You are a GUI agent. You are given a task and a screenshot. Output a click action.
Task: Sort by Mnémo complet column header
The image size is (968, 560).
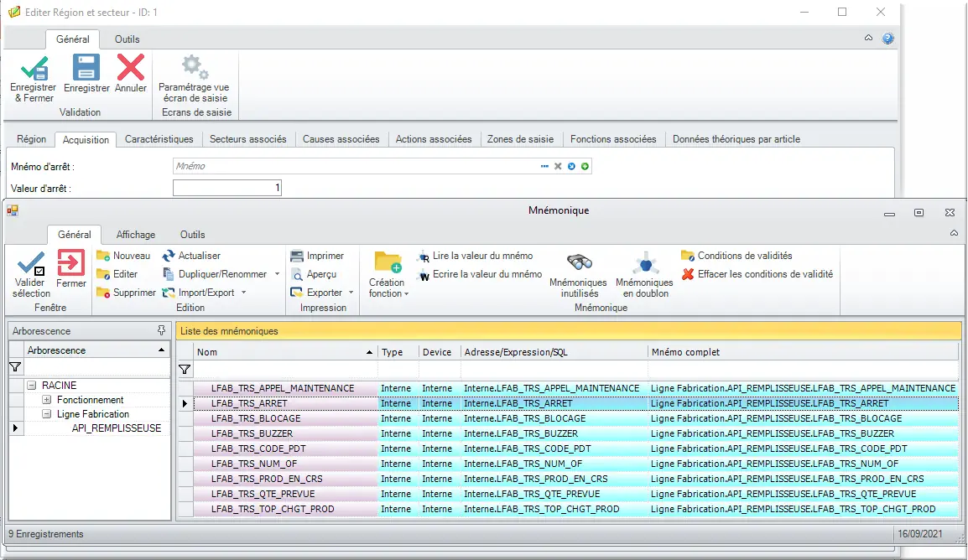[x=803, y=352]
